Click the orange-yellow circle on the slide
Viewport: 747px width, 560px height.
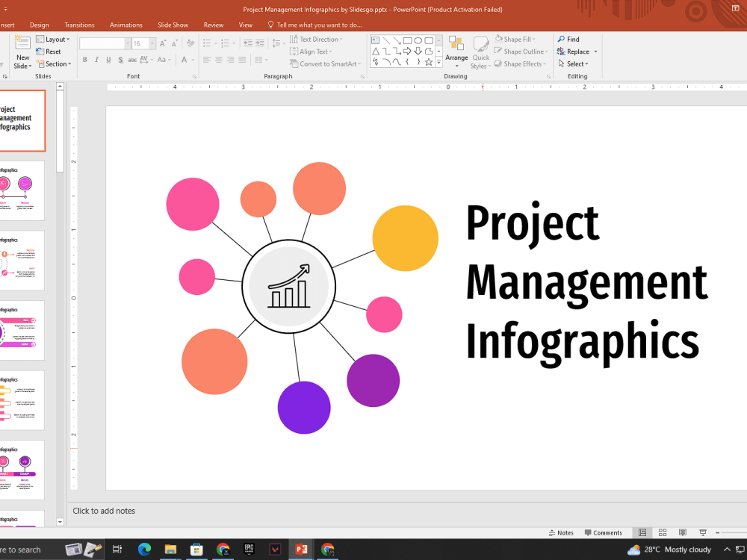tap(405, 238)
